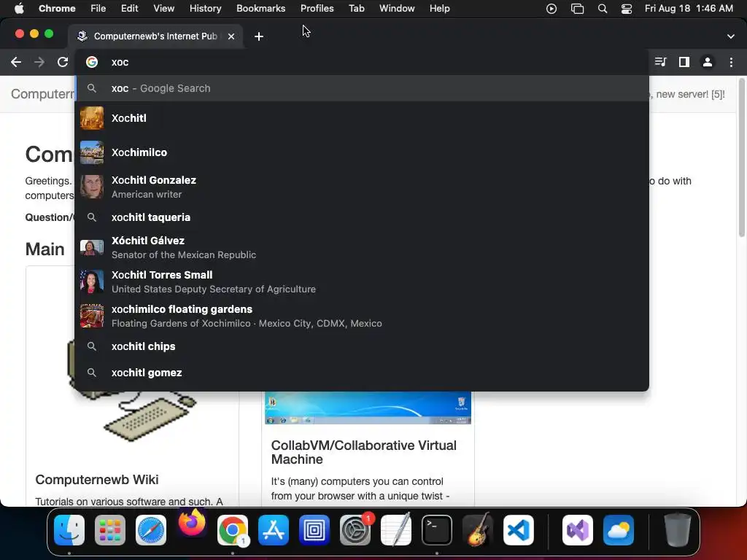Image resolution: width=747 pixels, height=560 pixels.
Task: Open the File menu
Action: tap(98, 9)
